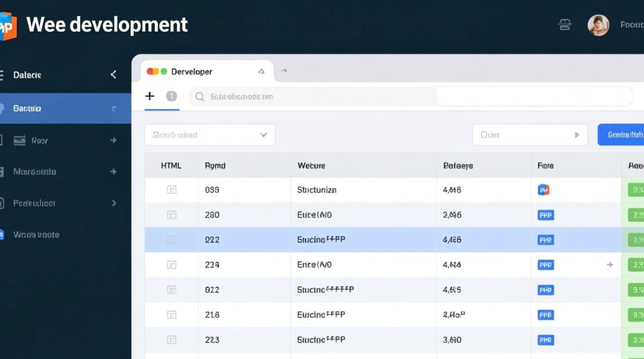644x359 pixels.
Task: Click the app logo in the header
Action: pos(8,26)
